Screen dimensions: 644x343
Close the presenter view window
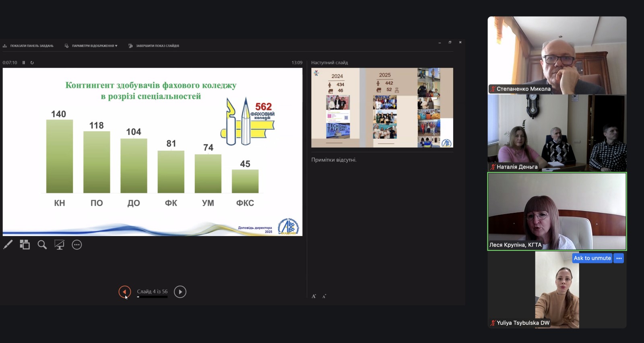pyautogui.click(x=460, y=42)
